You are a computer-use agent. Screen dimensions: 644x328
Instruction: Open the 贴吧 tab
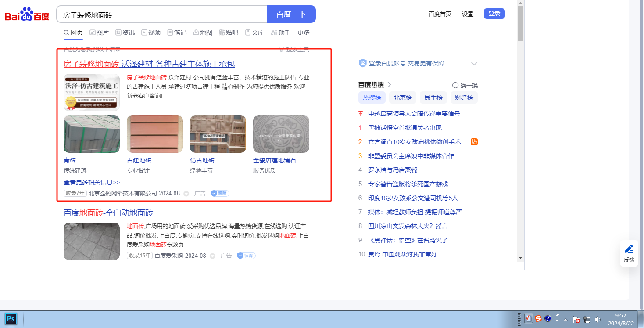[x=229, y=32]
